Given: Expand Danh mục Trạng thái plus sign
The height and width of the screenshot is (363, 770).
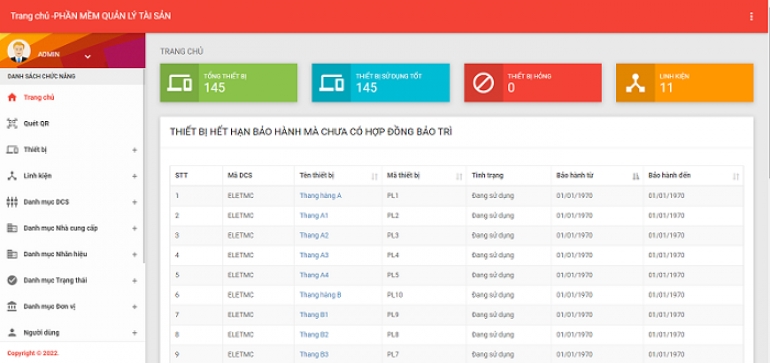Looking at the screenshot, I should 135,280.
